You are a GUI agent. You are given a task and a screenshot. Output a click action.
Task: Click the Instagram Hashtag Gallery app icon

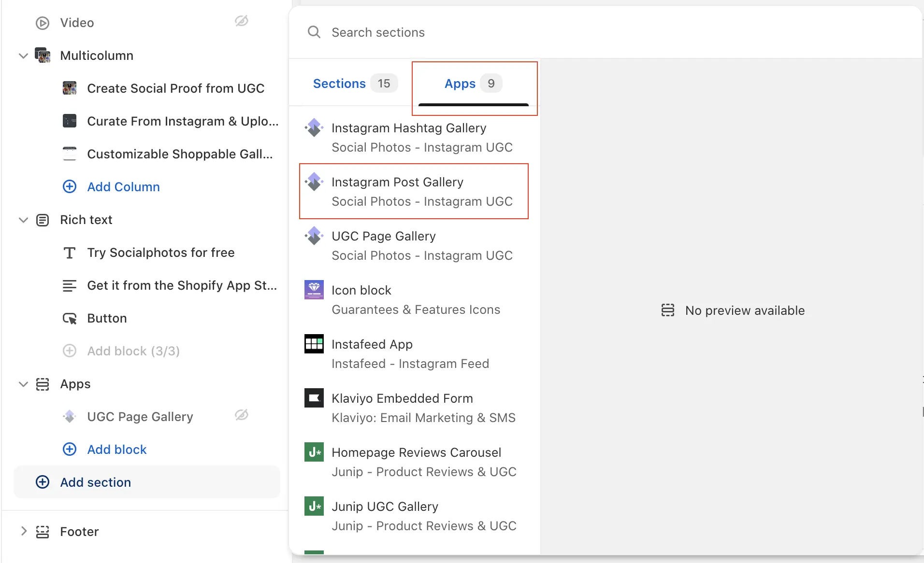click(x=314, y=127)
